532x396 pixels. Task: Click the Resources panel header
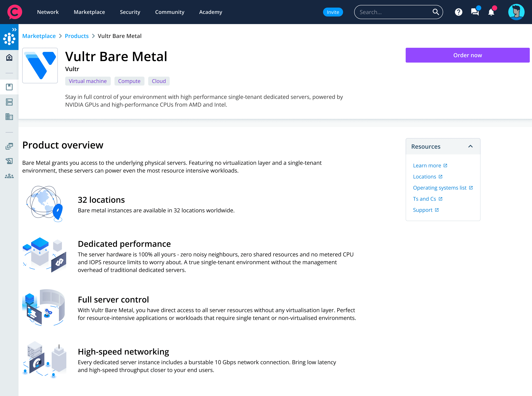[x=426, y=146]
